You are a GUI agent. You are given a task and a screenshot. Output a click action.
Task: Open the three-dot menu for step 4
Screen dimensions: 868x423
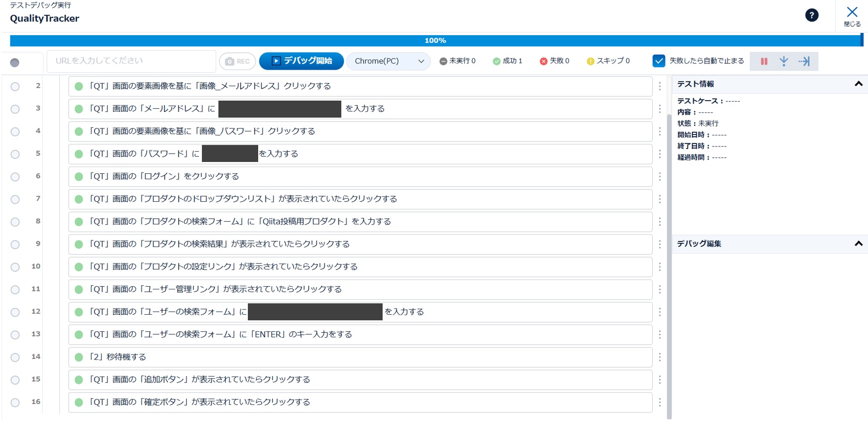click(x=659, y=132)
